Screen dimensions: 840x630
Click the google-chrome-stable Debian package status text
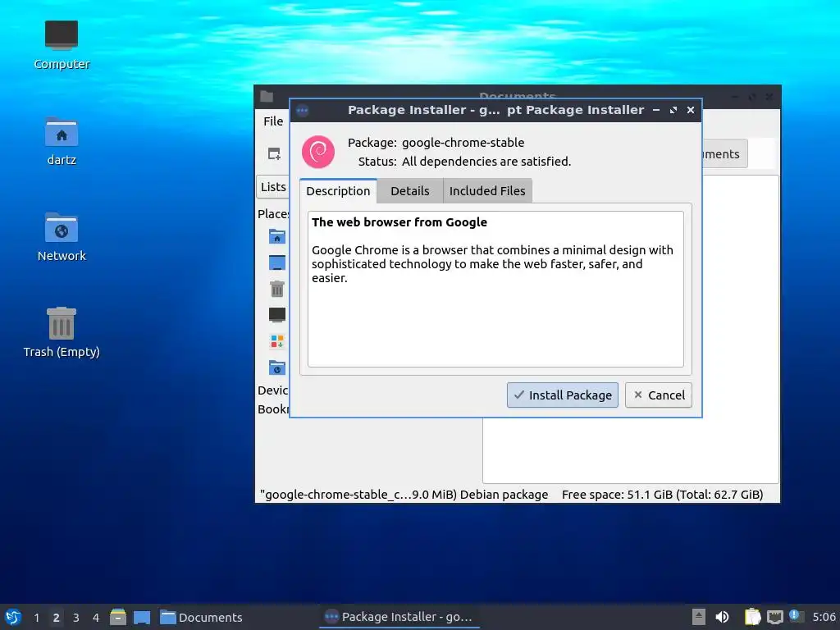404,495
